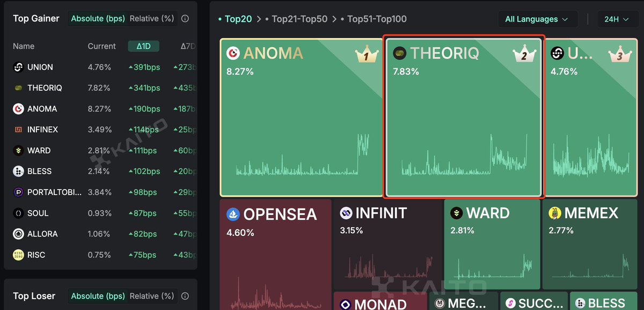The width and height of the screenshot is (644, 310).
Task: Click the ALLORA logo icon
Action: pyautogui.click(x=19, y=234)
